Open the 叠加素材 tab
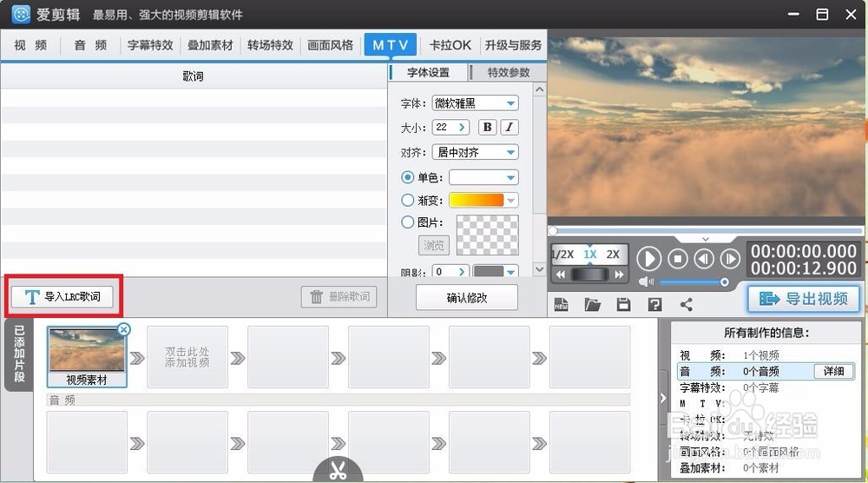 pos(210,45)
